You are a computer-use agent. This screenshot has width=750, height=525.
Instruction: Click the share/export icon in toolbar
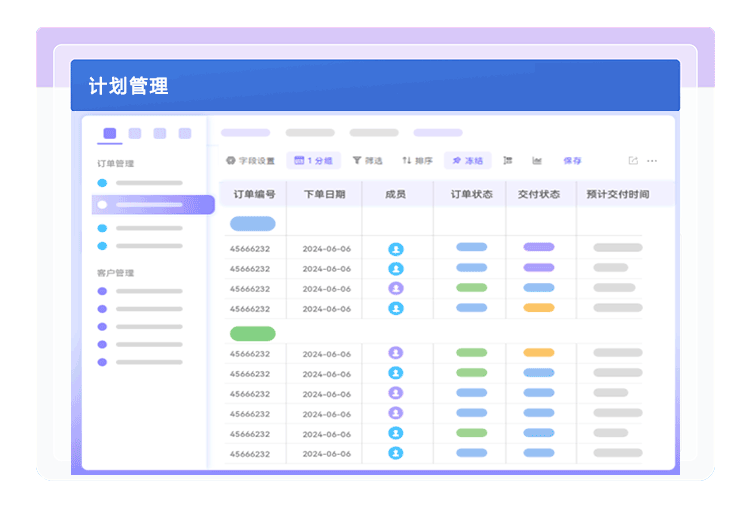[x=633, y=160]
